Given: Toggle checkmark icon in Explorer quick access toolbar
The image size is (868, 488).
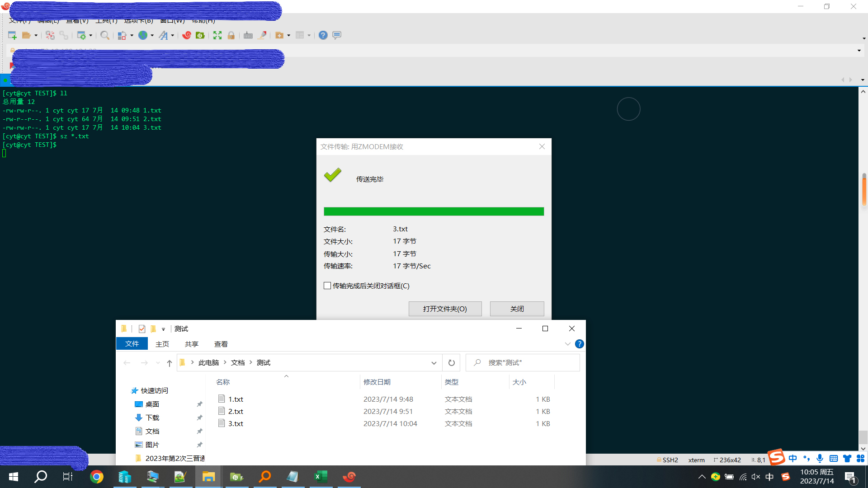Looking at the screenshot, I should click(142, 329).
